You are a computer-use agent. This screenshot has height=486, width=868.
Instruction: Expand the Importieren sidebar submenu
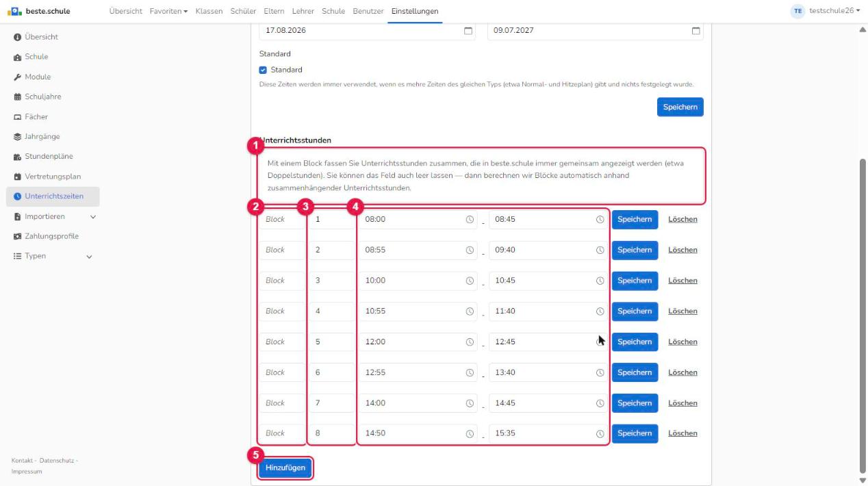click(93, 217)
